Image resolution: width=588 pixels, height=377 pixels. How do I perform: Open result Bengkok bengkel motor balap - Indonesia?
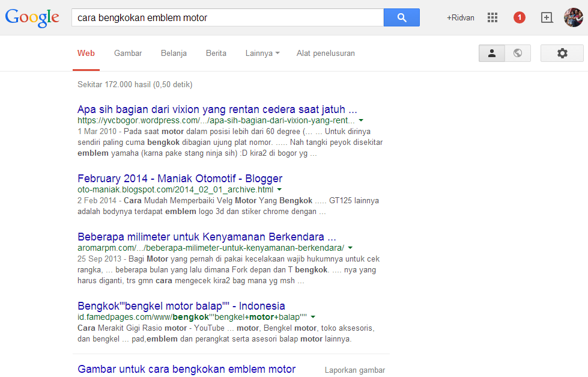pyautogui.click(x=181, y=306)
